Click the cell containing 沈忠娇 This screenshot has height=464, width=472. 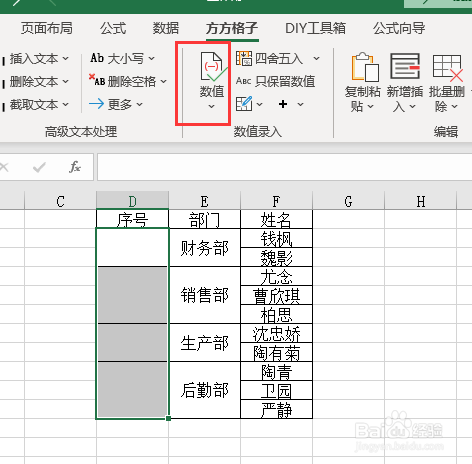pos(276,333)
